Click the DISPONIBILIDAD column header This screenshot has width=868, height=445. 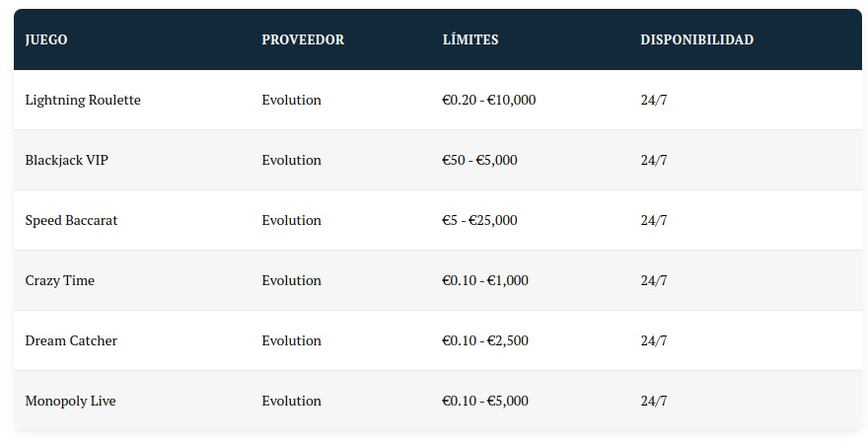(x=696, y=40)
